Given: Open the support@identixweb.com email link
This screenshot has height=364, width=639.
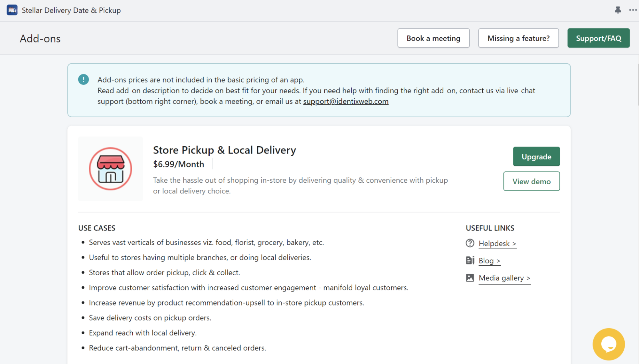Looking at the screenshot, I should pos(346,102).
